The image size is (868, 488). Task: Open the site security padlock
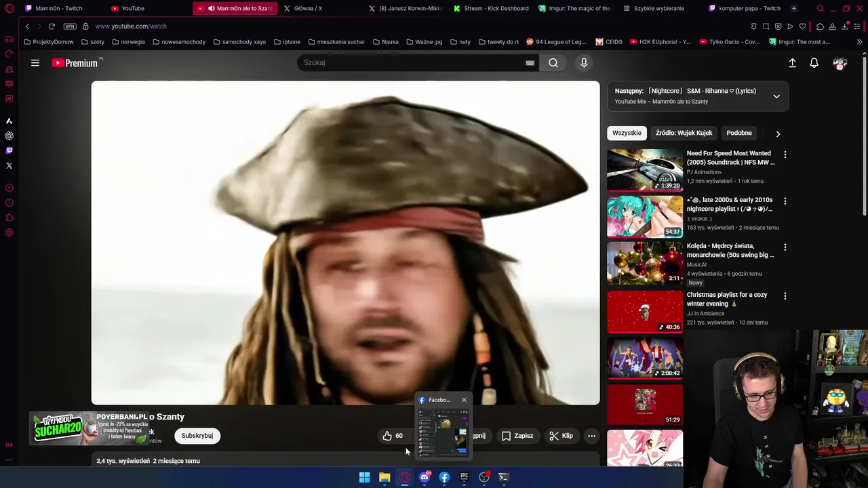point(85,26)
